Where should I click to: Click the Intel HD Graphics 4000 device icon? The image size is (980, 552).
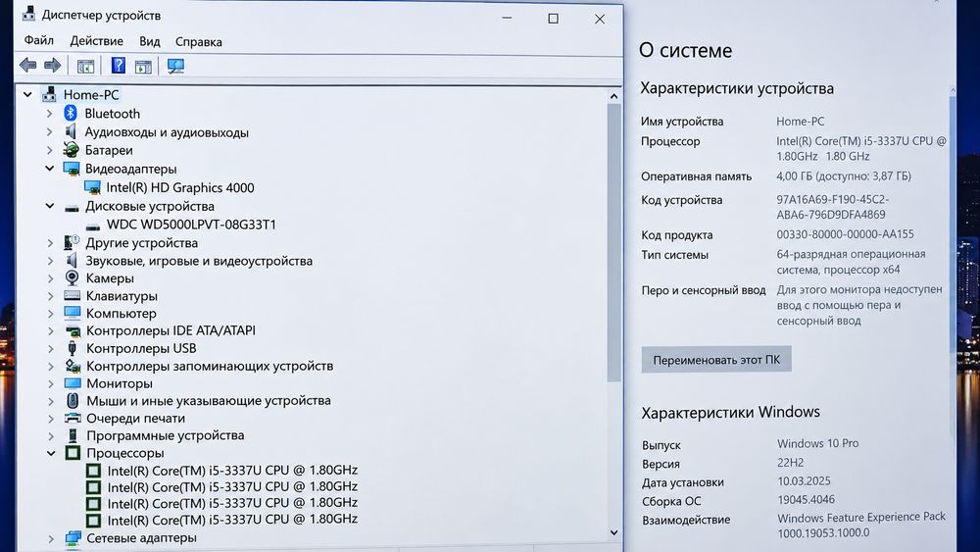pyautogui.click(x=92, y=187)
